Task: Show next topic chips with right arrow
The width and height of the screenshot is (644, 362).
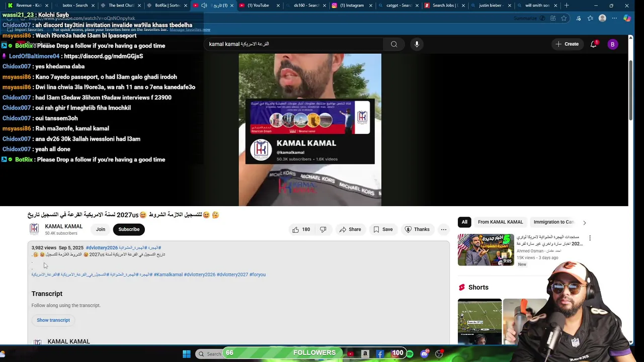Action: pos(584,222)
